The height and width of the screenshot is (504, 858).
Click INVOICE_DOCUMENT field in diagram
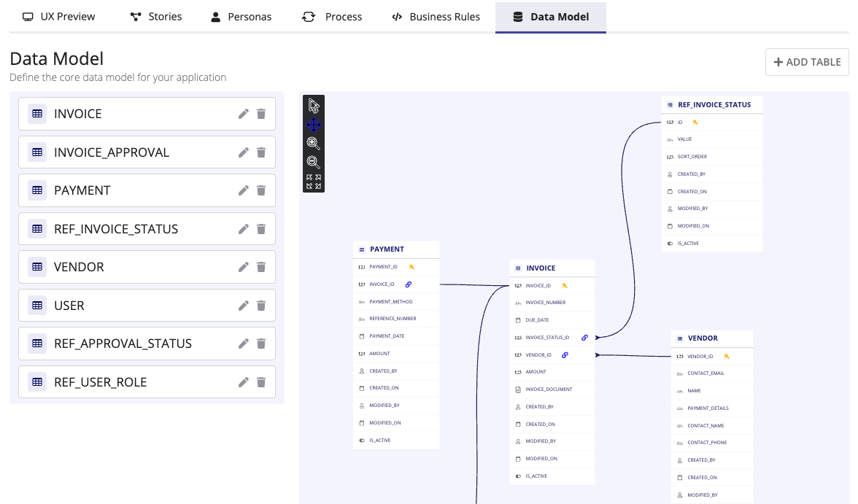tap(552, 389)
